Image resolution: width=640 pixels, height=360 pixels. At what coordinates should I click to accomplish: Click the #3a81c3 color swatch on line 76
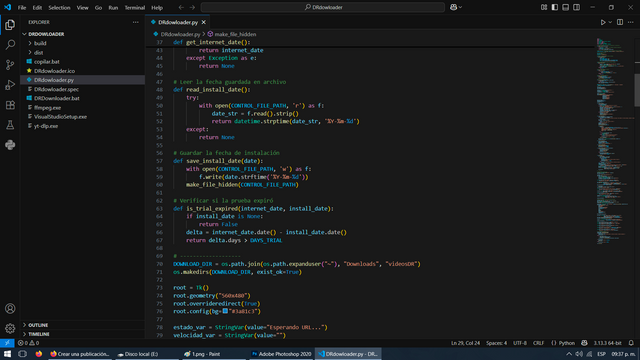(225, 311)
